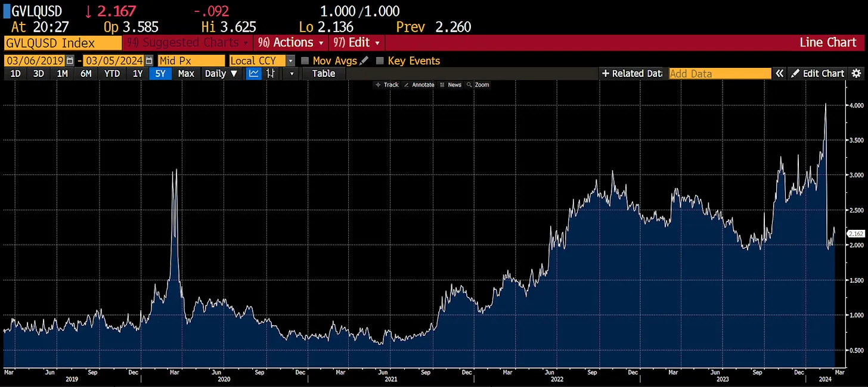Click the Add Data input field
The height and width of the screenshot is (387, 868).
[x=720, y=74]
